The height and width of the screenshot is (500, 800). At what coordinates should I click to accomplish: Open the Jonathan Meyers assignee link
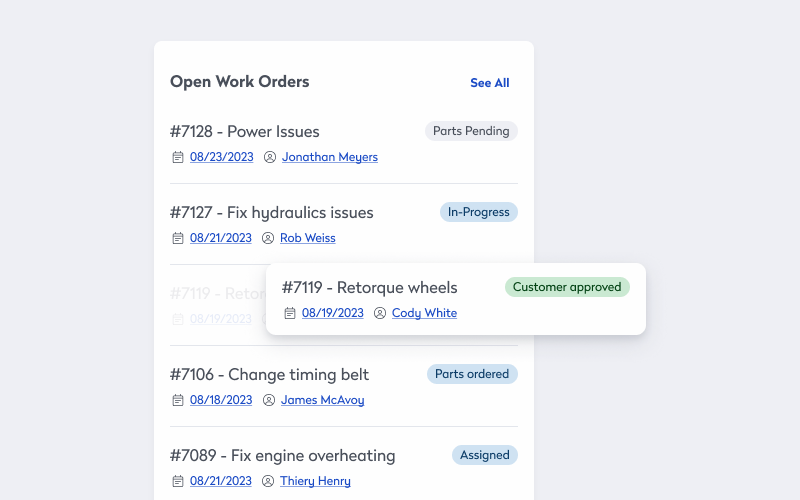pos(330,157)
